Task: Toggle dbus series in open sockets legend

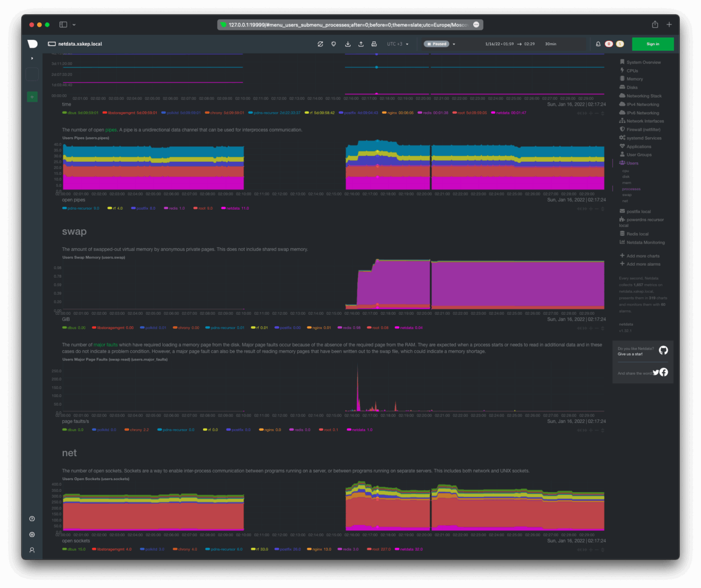Action: point(74,549)
